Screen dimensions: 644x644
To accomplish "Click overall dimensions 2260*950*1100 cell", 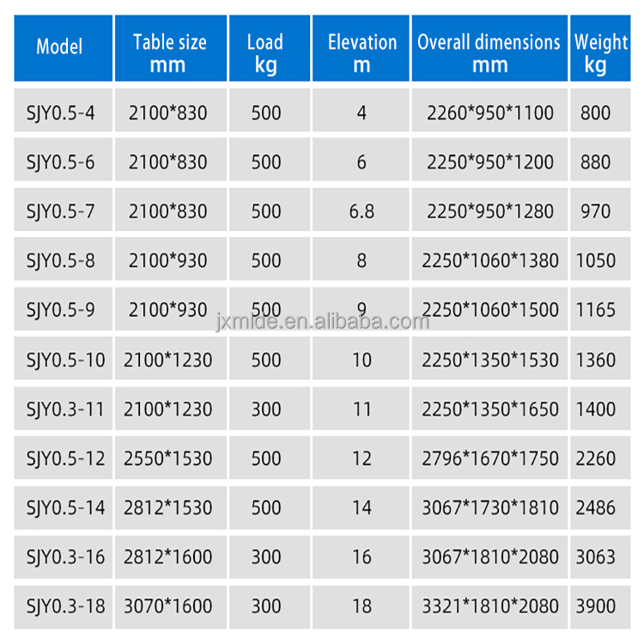I will point(489,112).
